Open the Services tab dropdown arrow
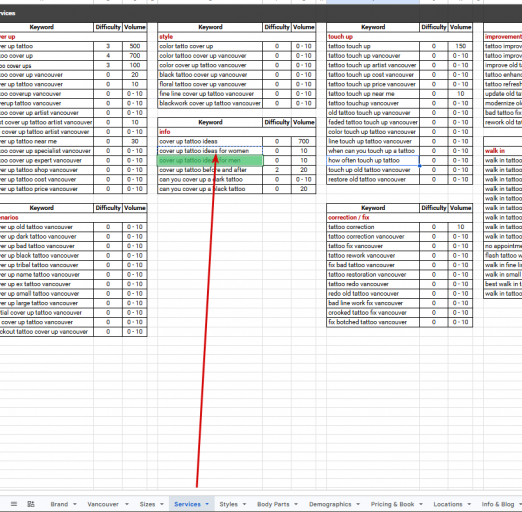This screenshot has width=522, height=512. pos(207,504)
